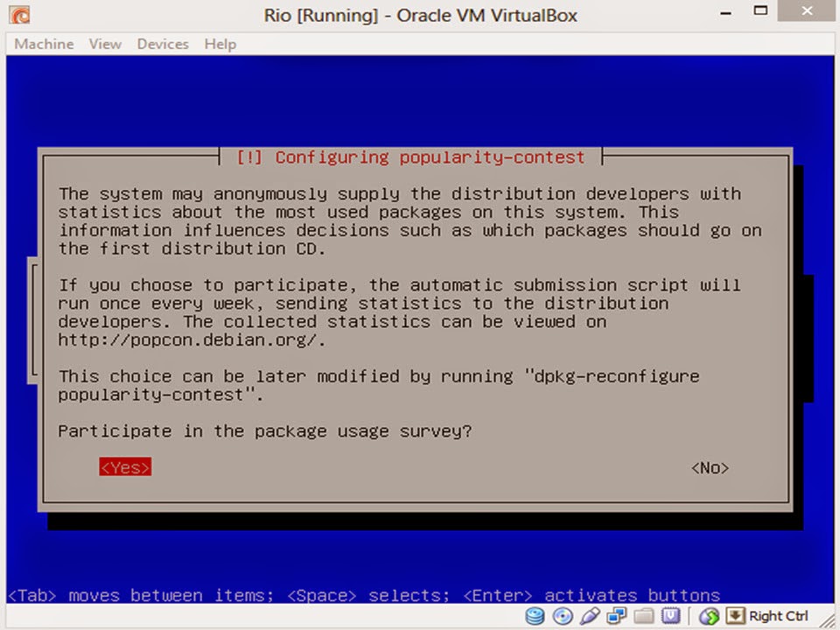Click the Right Ctrl host key indicator

coord(778,616)
